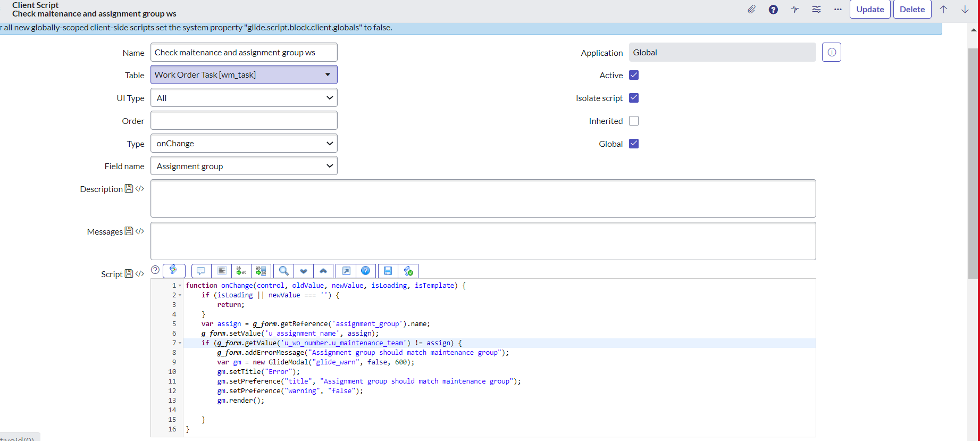Open the Field name dropdown

click(244, 166)
